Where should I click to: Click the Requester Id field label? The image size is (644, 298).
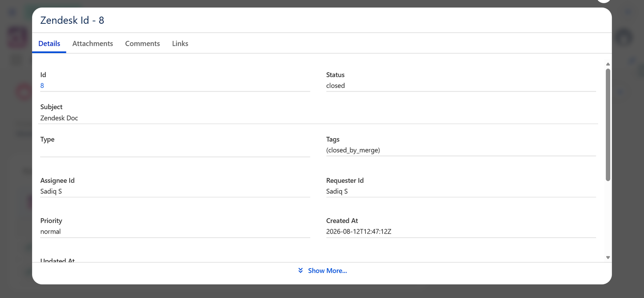click(345, 180)
